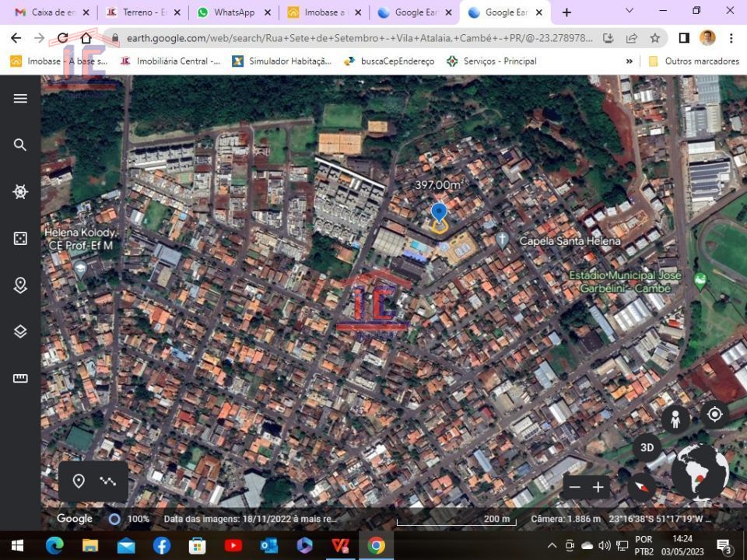Open the Google Earth hamburger menu

click(20, 98)
